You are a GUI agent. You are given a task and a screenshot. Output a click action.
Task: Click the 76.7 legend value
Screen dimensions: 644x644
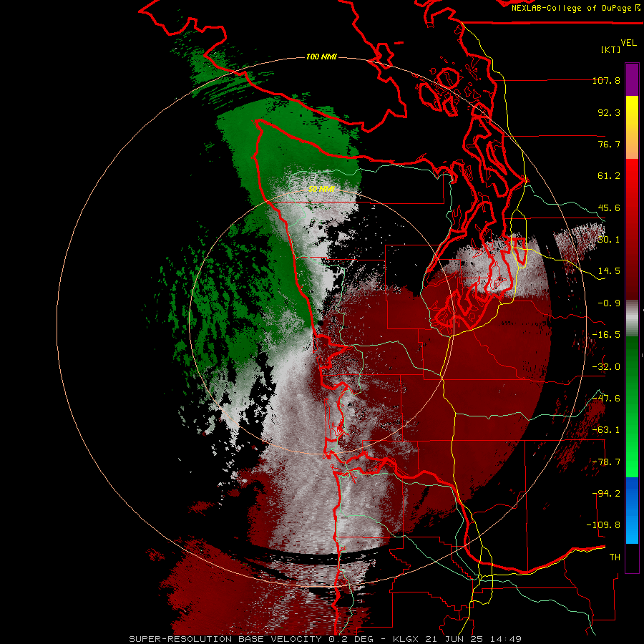point(609,144)
